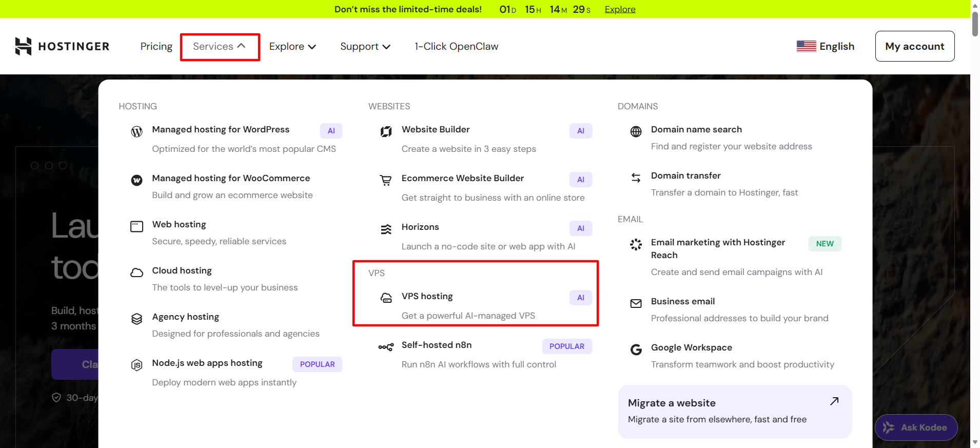Click the Web hosting window icon

136,226
